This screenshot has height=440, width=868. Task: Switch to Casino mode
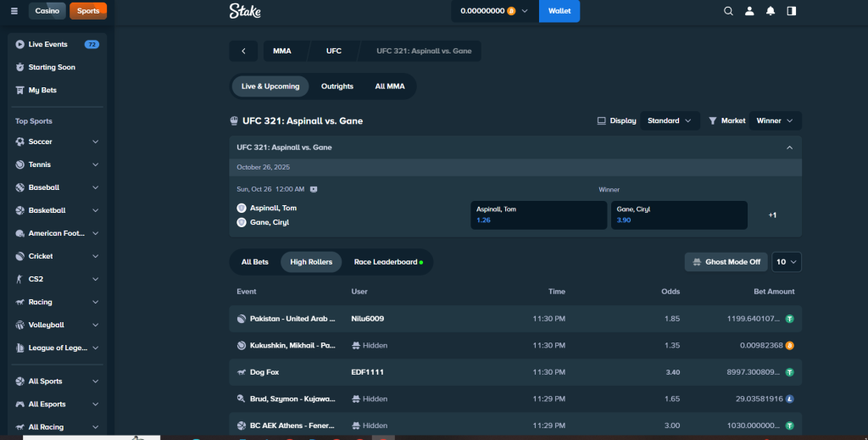47,11
